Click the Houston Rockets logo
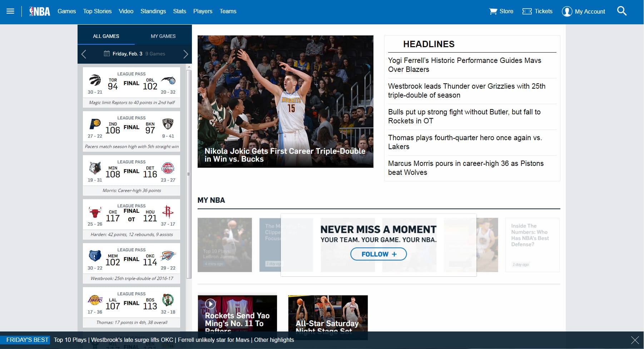The height and width of the screenshot is (349, 644). (x=168, y=212)
